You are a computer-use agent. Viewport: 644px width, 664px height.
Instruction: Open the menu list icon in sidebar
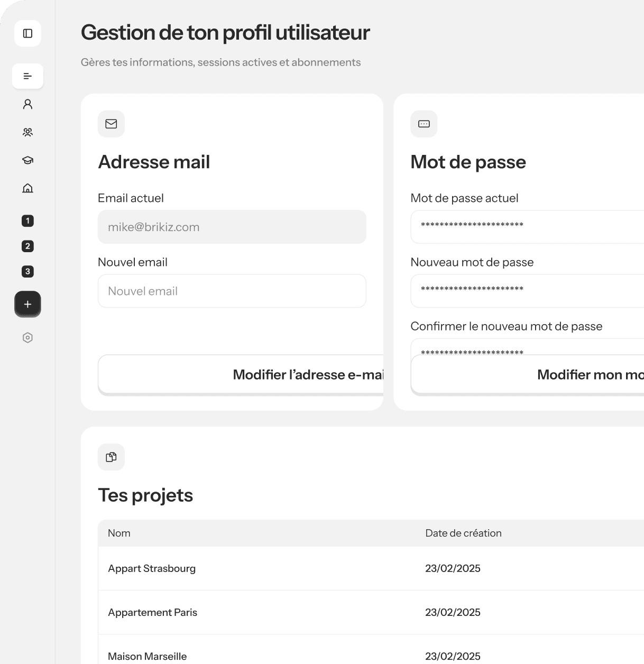coord(27,76)
